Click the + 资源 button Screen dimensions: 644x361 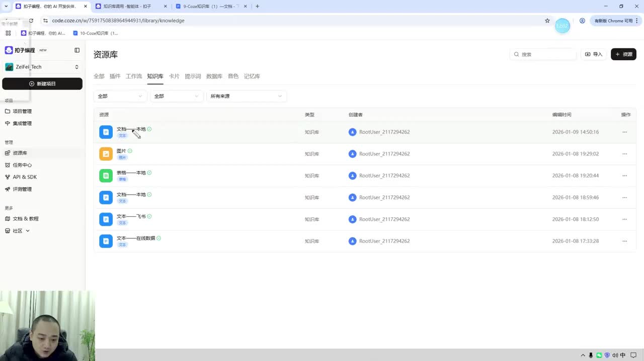[623, 54]
